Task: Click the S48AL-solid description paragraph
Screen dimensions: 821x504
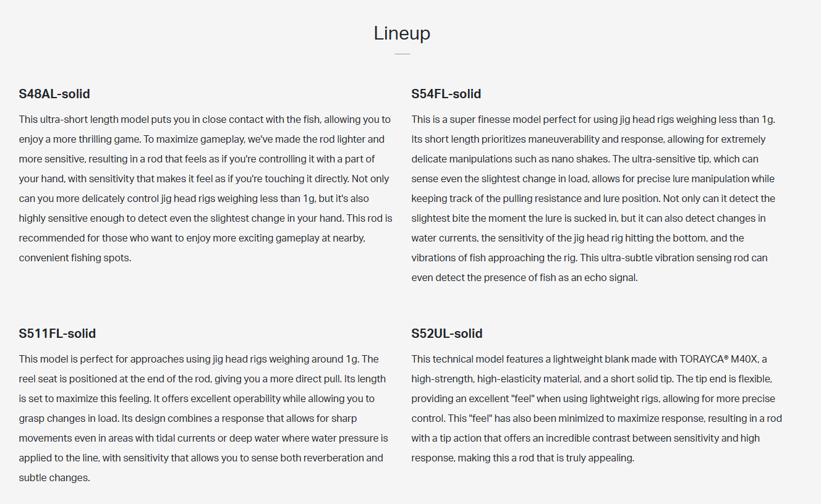Action: click(x=205, y=188)
